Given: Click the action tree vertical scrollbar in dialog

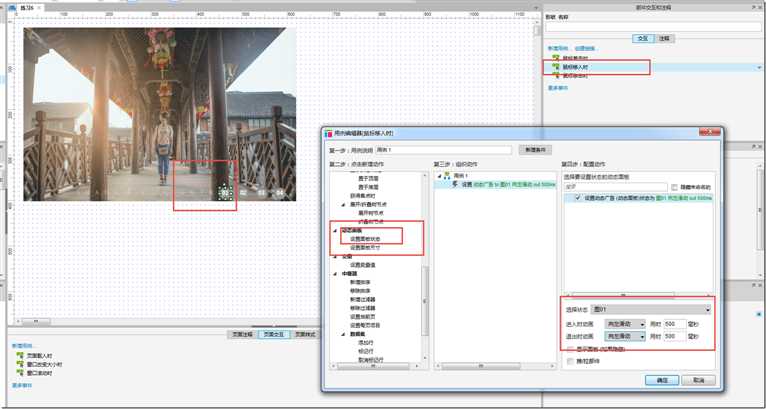Looking at the screenshot, I should pyautogui.click(x=425, y=301).
